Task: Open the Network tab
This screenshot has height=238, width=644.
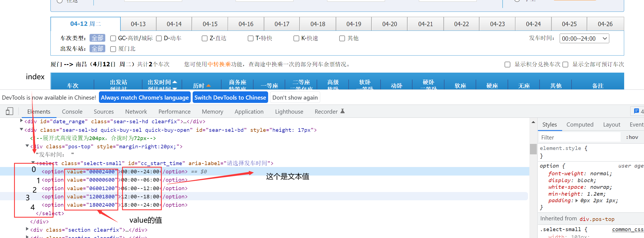Action: point(136,111)
